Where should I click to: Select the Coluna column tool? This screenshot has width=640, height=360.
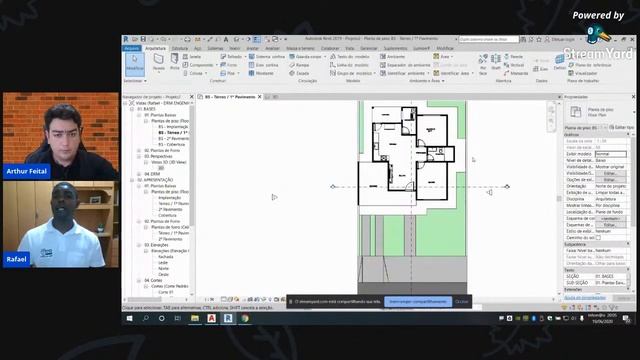tap(193, 73)
